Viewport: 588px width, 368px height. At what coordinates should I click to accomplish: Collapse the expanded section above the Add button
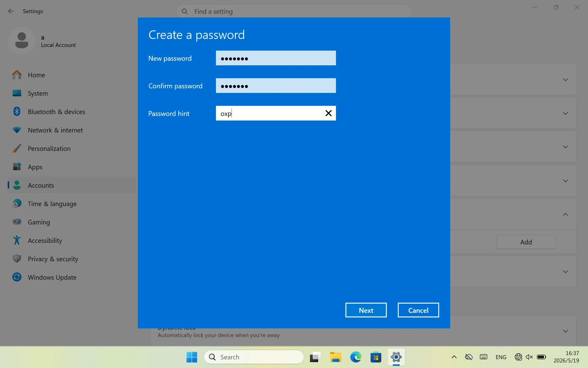pyautogui.click(x=565, y=214)
